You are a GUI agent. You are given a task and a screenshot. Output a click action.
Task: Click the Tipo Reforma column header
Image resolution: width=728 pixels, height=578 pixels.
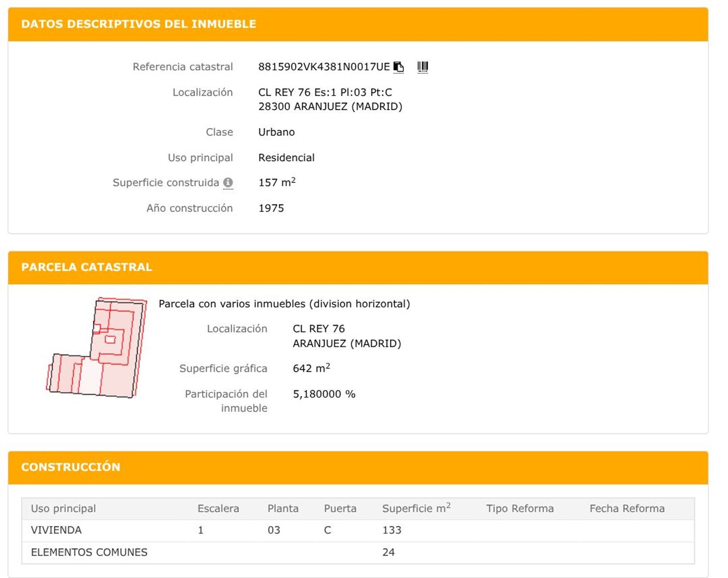(x=520, y=509)
